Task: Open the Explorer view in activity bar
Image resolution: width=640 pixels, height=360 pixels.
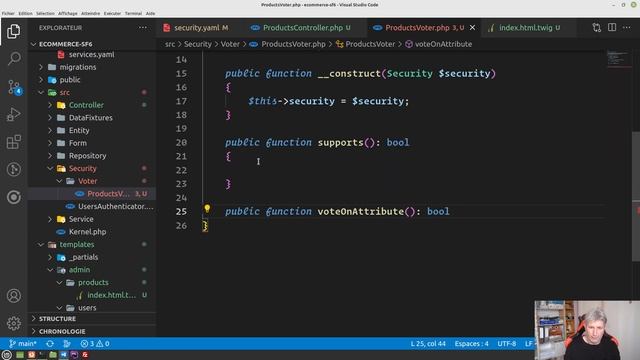Action: click(x=13, y=31)
